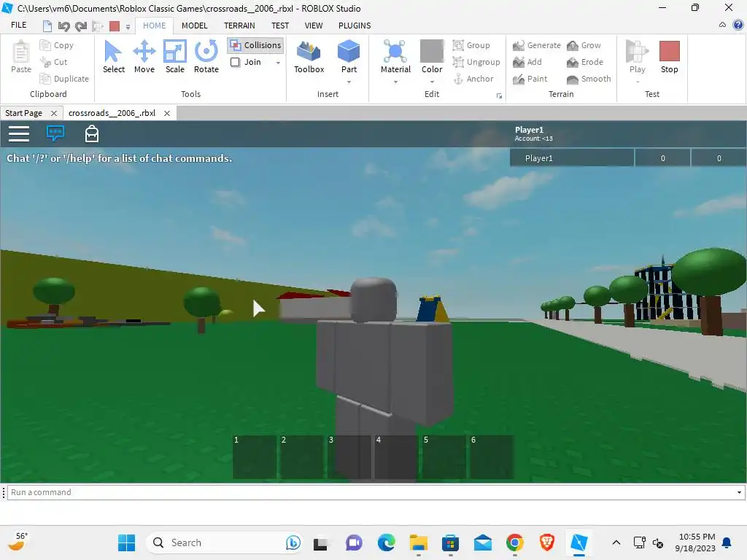
Task: Close the crossroads__2006_.rbxl tab
Action: point(167,113)
